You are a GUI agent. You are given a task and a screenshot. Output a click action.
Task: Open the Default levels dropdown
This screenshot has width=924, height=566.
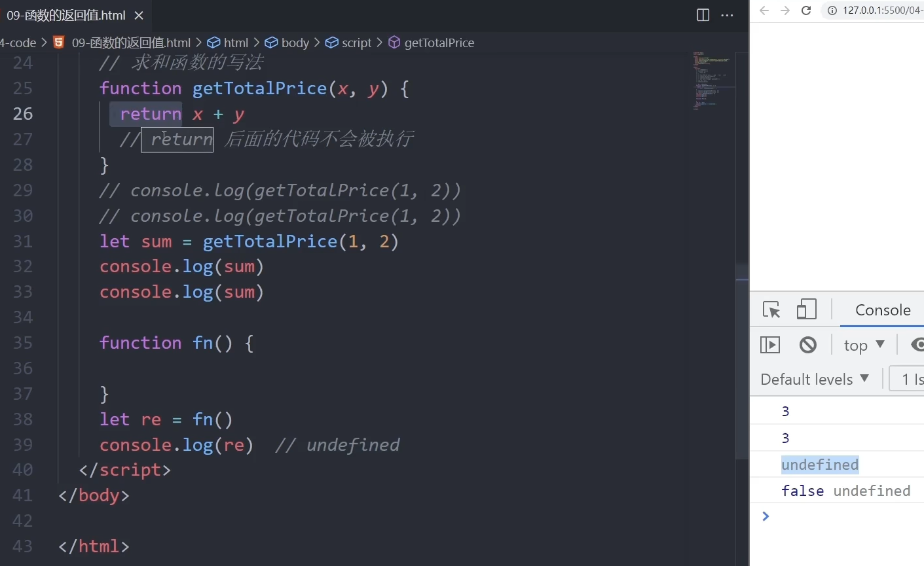coord(815,380)
